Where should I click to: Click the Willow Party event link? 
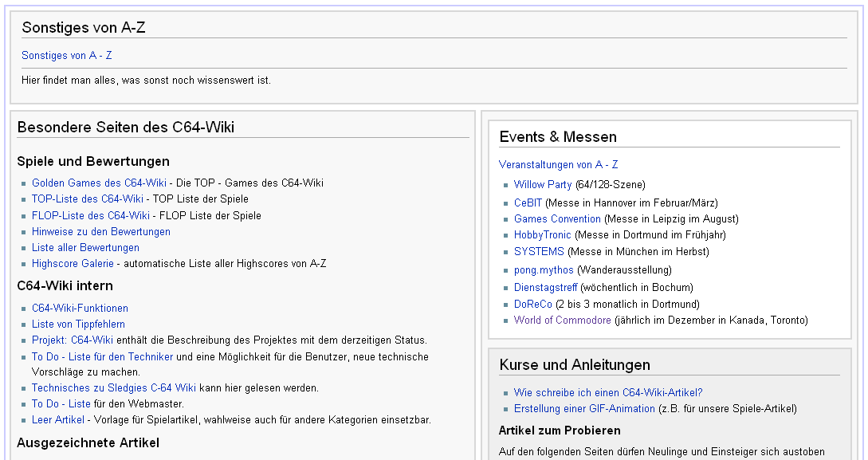point(543,184)
